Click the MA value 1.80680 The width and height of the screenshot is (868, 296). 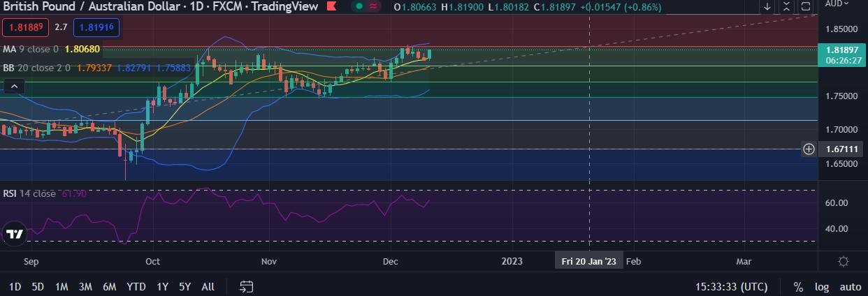82,50
